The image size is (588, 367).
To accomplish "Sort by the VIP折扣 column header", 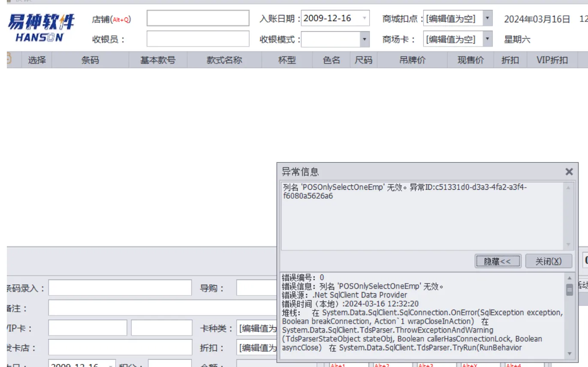I will 552,60.
